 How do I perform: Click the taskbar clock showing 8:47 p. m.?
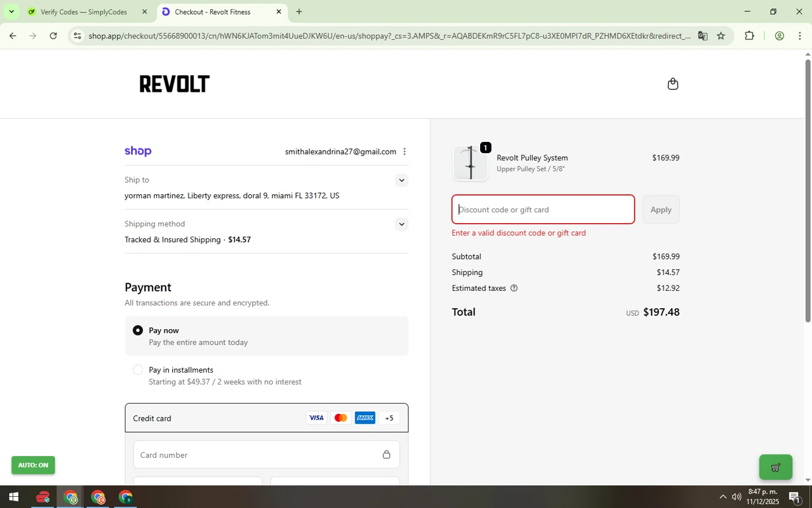[762, 497]
